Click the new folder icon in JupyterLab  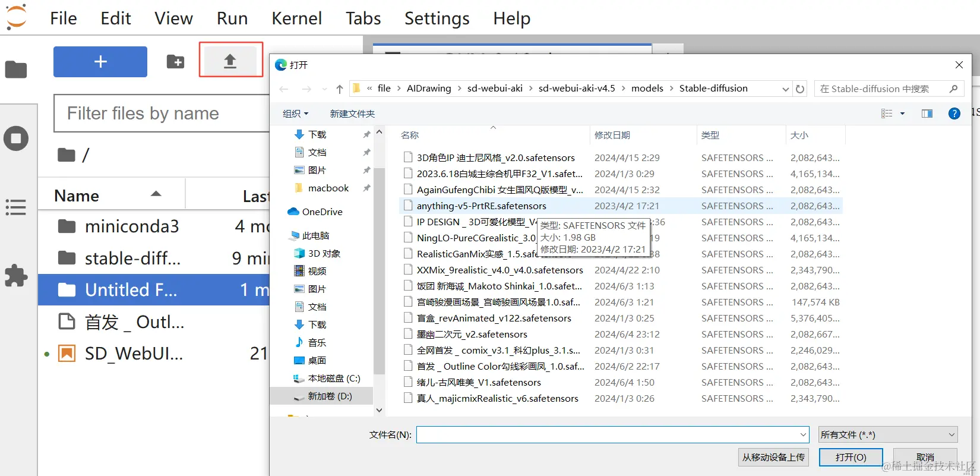click(175, 61)
